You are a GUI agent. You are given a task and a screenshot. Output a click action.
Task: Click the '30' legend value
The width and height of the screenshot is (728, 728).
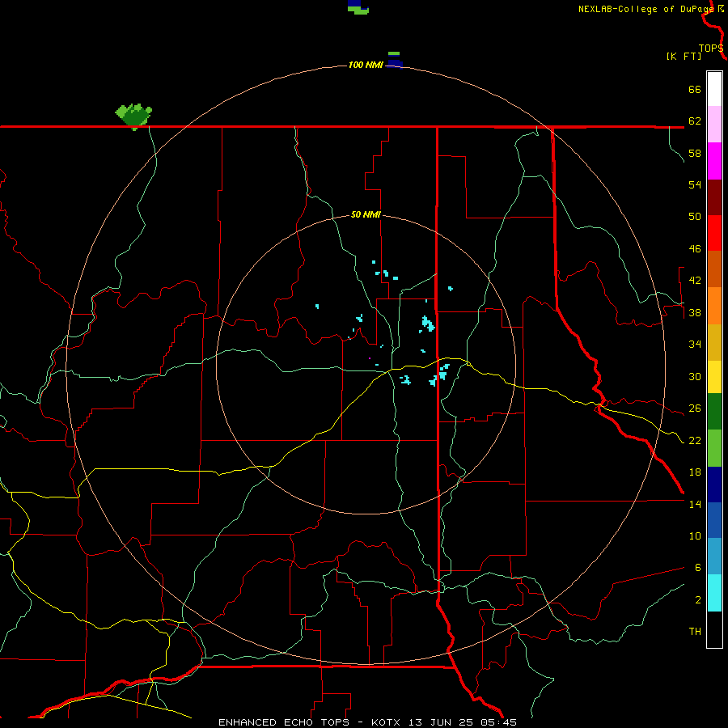click(695, 376)
